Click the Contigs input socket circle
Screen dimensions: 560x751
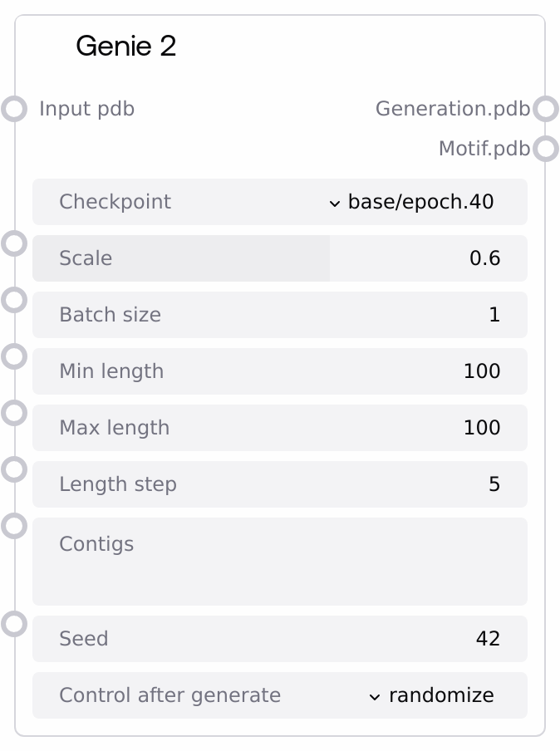pyautogui.click(x=14, y=526)
